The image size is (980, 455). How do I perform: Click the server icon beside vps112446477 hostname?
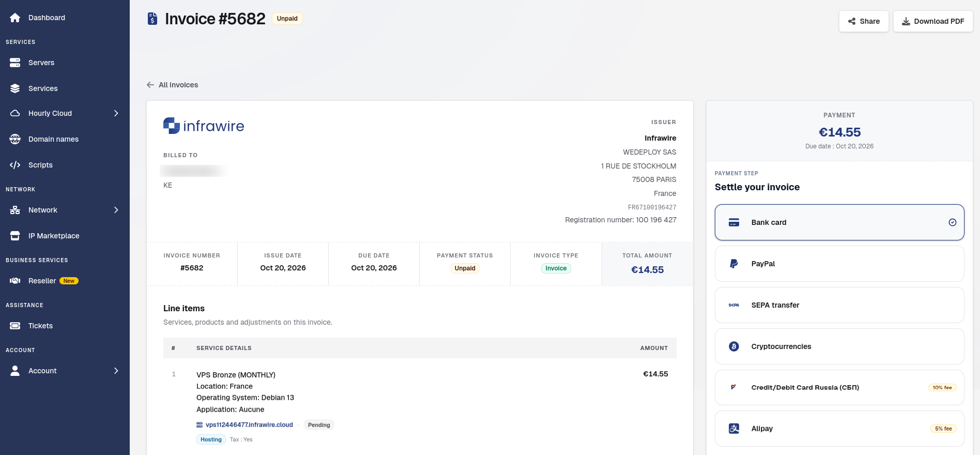coord(200,425)
